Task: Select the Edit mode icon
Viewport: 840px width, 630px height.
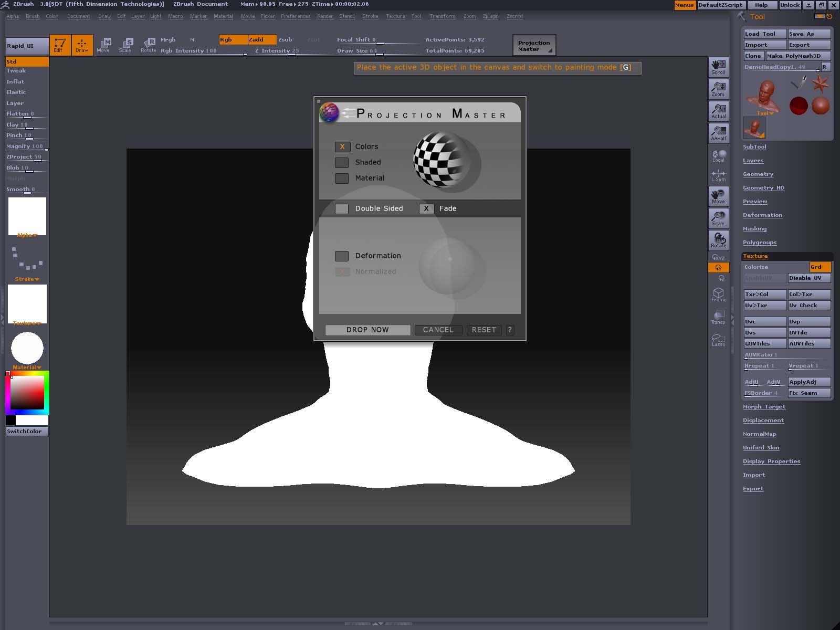Action: coord(60,45)
